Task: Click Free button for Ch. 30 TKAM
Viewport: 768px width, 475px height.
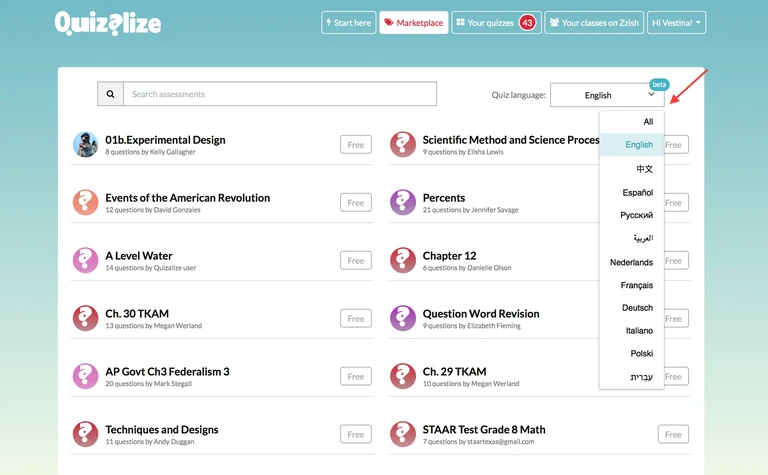Action: coord(355,319)
